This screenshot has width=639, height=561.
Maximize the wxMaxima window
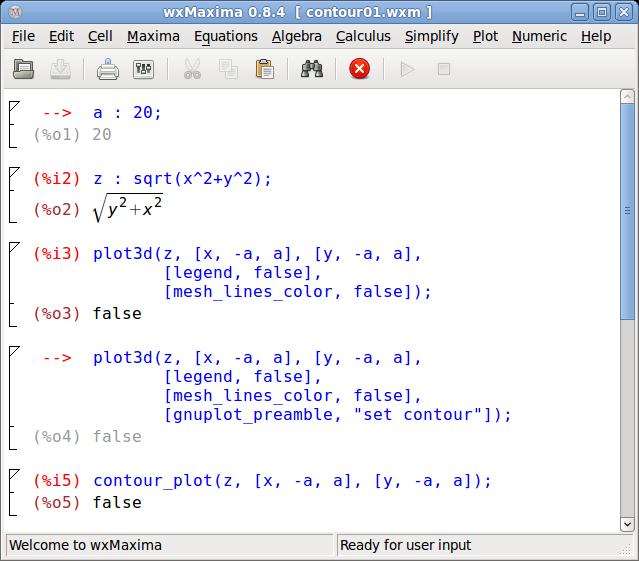click(602, 12)
